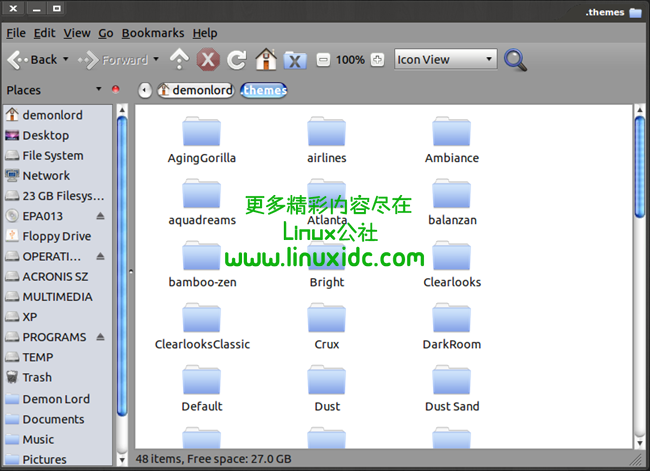Stop loading with red X icon
This screenshot has height=471, width=650.
click(208, 60)
